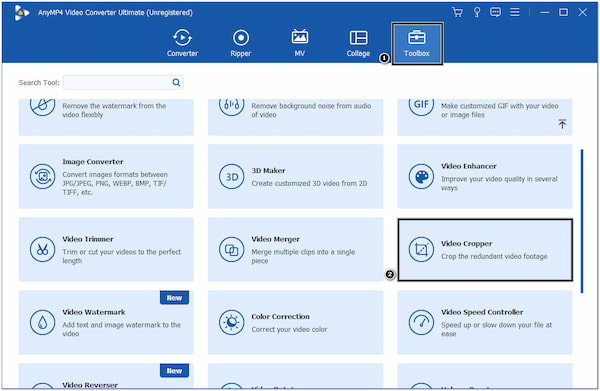The image size is (600, 391).
Task: Select the Image Converter icon
Action: [42, 176]
